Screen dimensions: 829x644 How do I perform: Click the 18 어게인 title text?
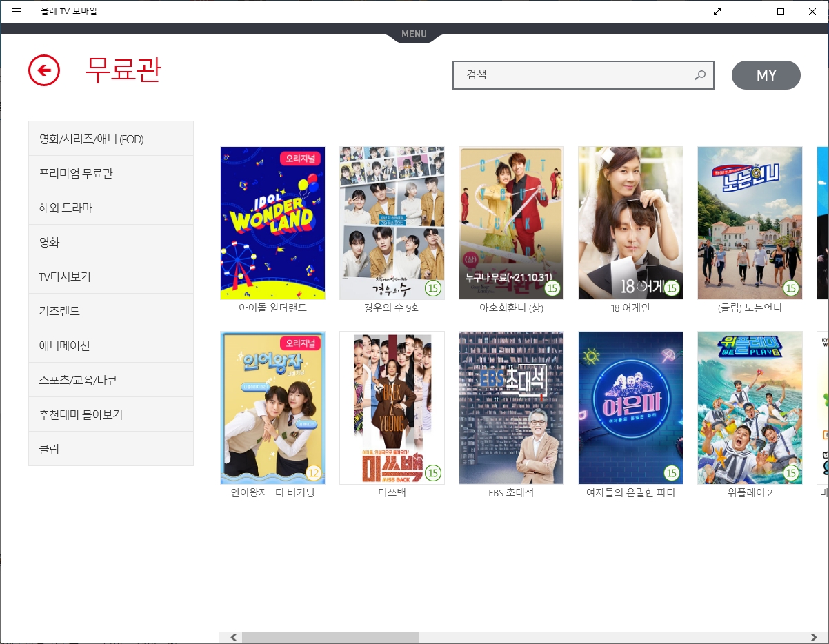[630, 308]
